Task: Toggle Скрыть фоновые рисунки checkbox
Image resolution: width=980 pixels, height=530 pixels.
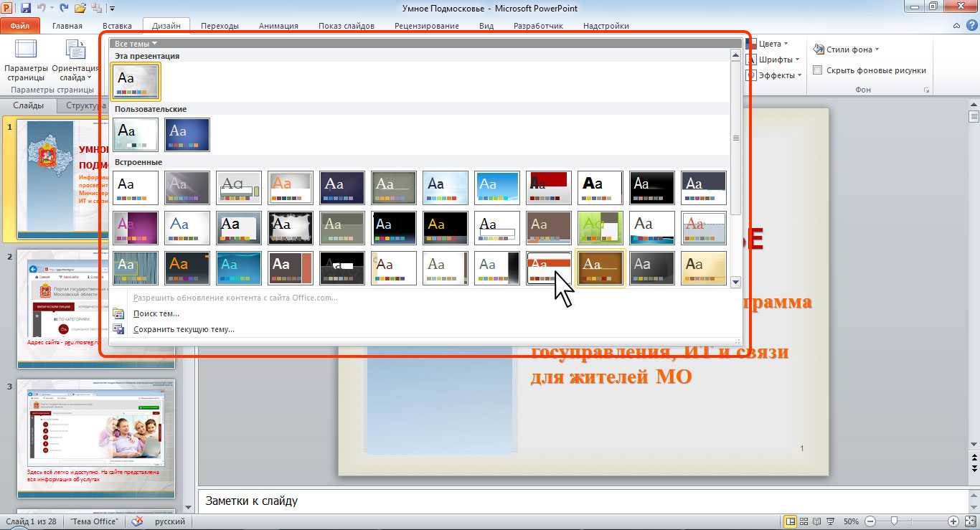Action: pyautogui.click(x=817, y=70)
